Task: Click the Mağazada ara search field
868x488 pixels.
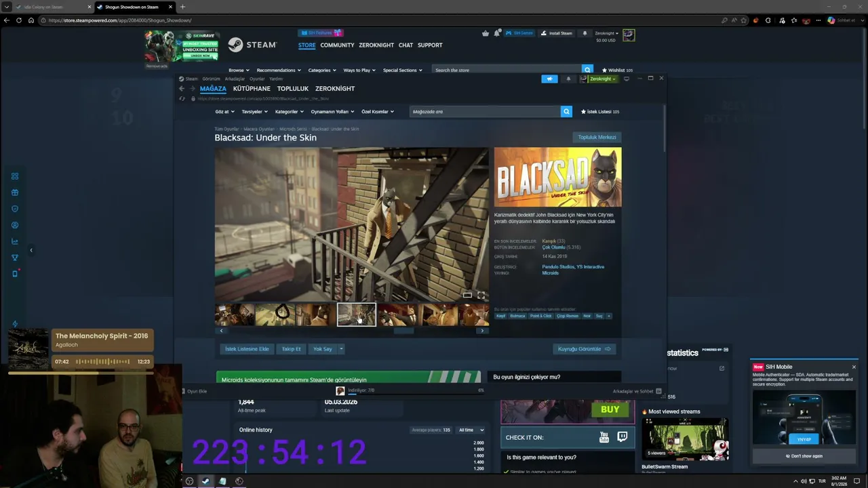Action: point(485,111)
